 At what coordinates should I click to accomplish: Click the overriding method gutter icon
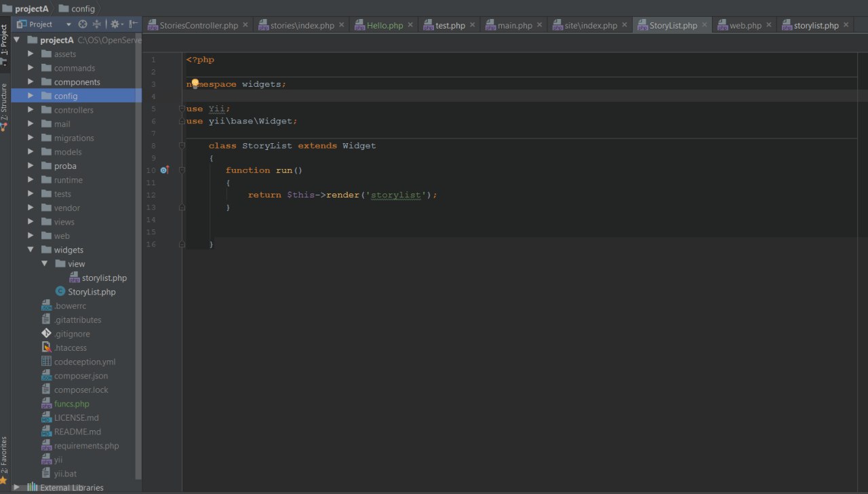(x=164, y=170)
